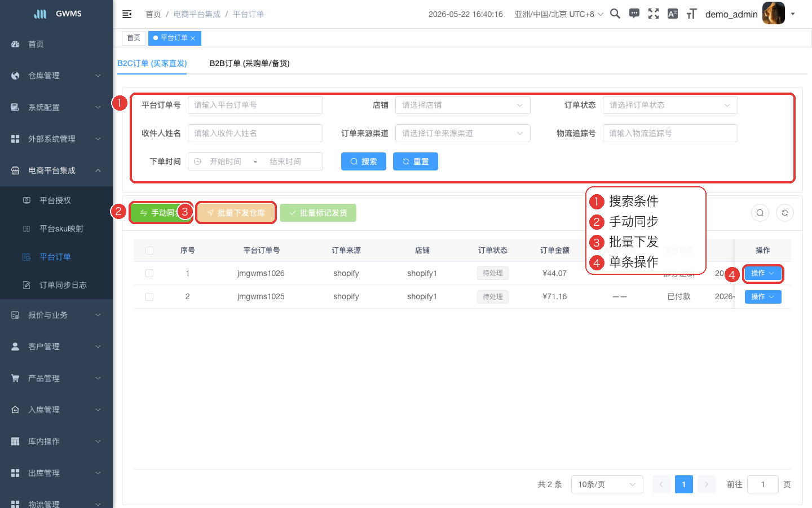The height and width of the screenshot is (508, 812).
Task: Open the 10条/页 page size dropdown
Action: tap(607, 484)
